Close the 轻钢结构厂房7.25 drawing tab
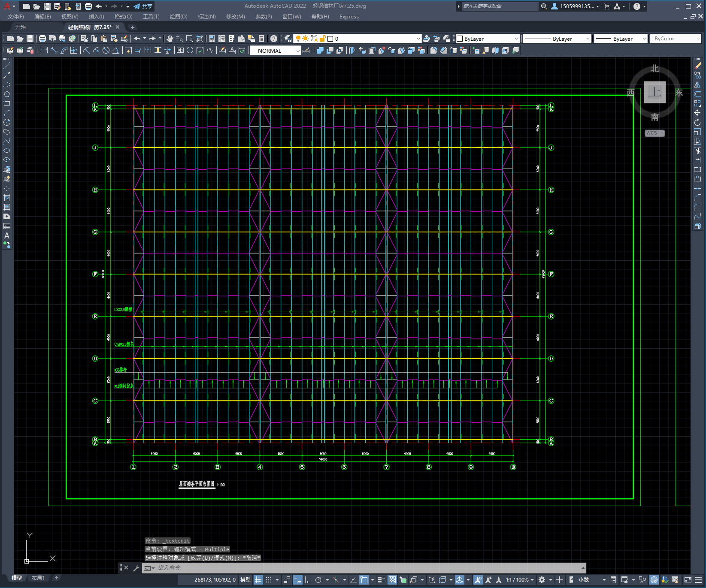 pos(118,27)
